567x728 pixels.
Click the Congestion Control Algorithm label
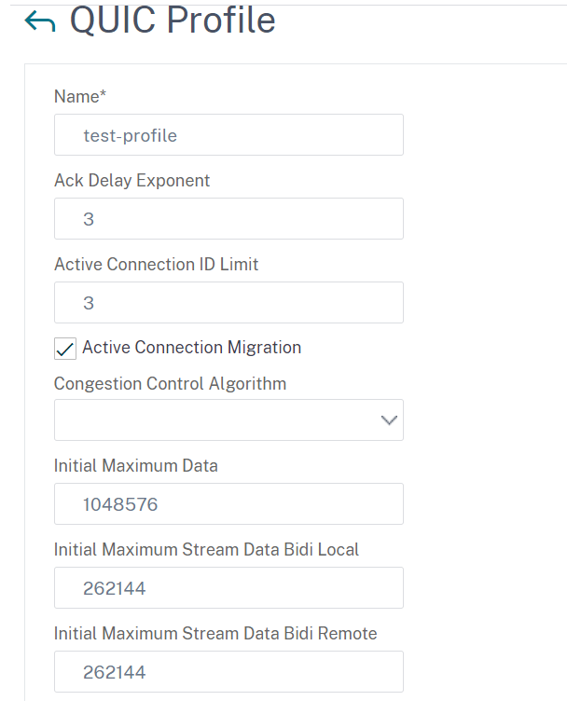[170, 384]
